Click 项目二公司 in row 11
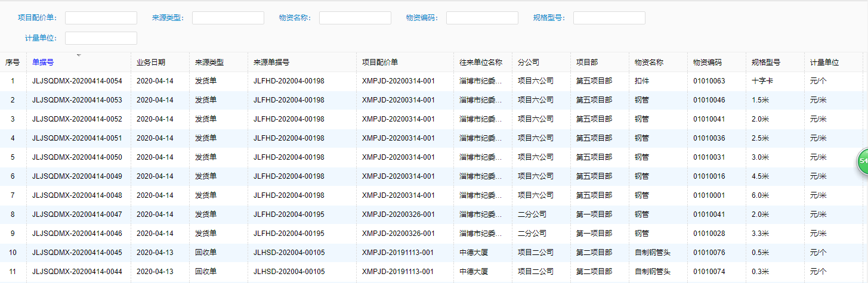This screenshot has height=283, width=868. click(x=536, y=272)
